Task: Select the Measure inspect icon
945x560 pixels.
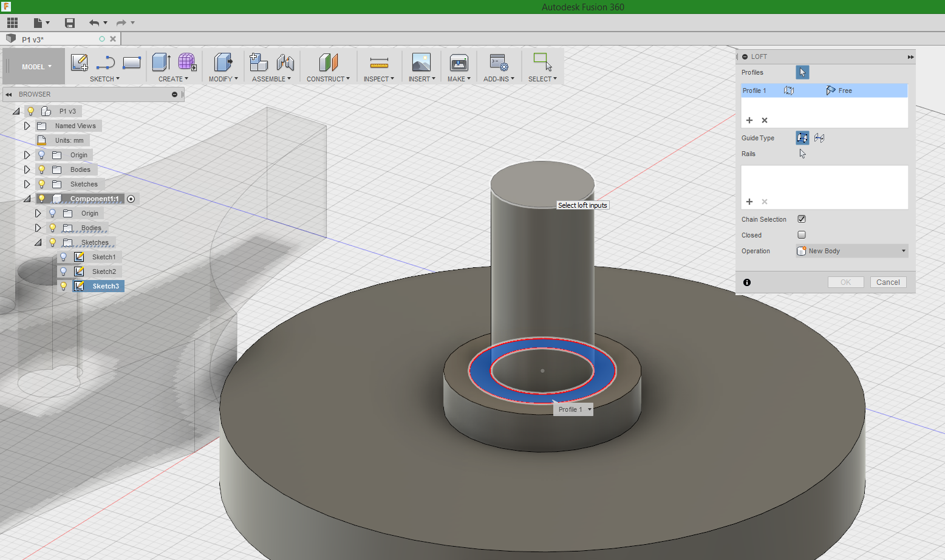Action: pyautogui.click(x=379, y=63)
